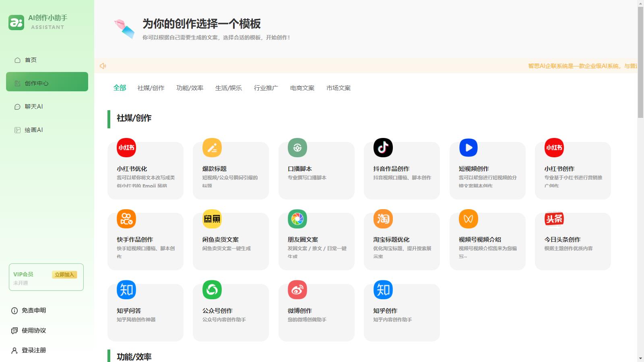Switch to the 电商文案 tab
Viewport: 644px width, 362px height.
coord(302,88)
